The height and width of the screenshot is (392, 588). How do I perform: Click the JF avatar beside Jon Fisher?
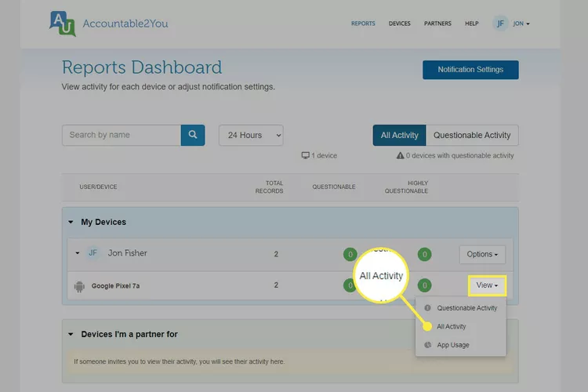[93, 252]
